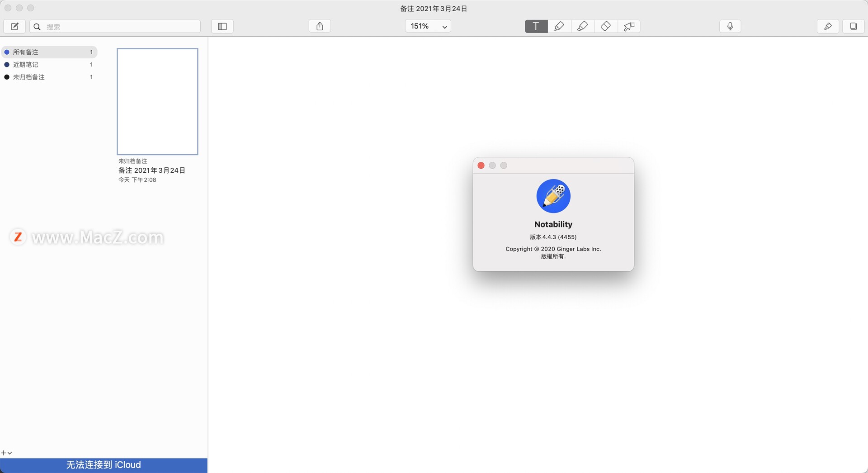868x473 pixels.
Task: Toggle the page navigator view
Action: coord(854,26)
